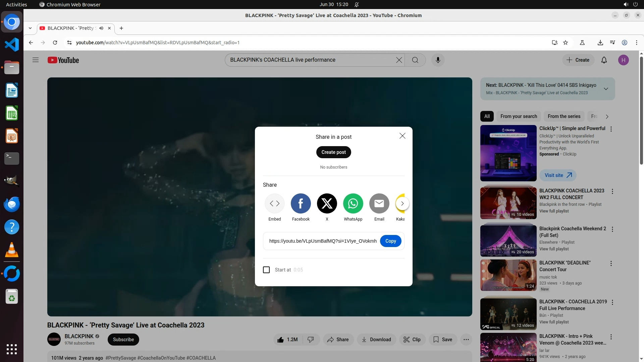Open the Embed code option

pos(274,203)
